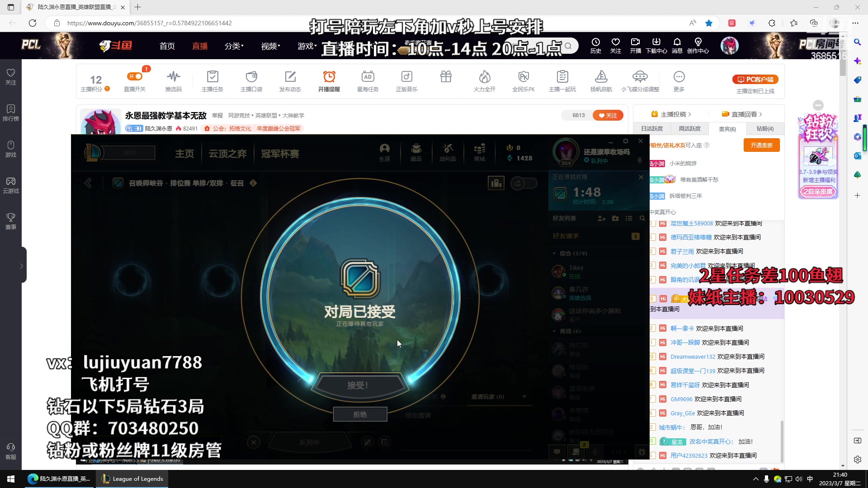Open 排行榜 in left sidebar

(11, 113)
